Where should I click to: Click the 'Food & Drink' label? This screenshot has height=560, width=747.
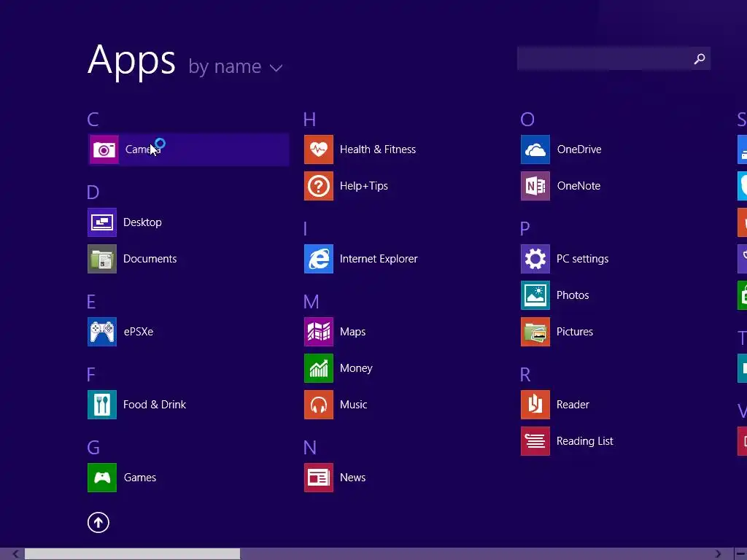[x=155, y=405]
